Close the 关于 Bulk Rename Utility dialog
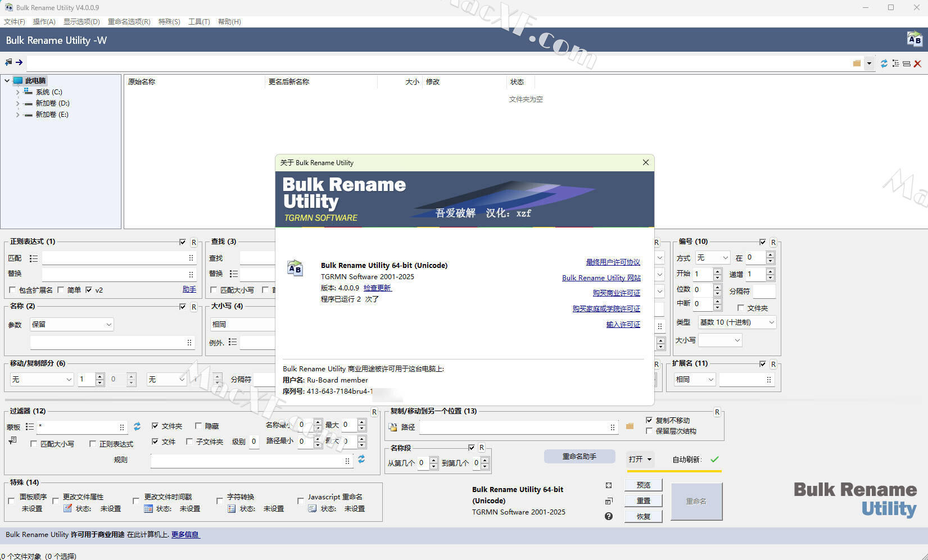 click(x=646, y=162)
